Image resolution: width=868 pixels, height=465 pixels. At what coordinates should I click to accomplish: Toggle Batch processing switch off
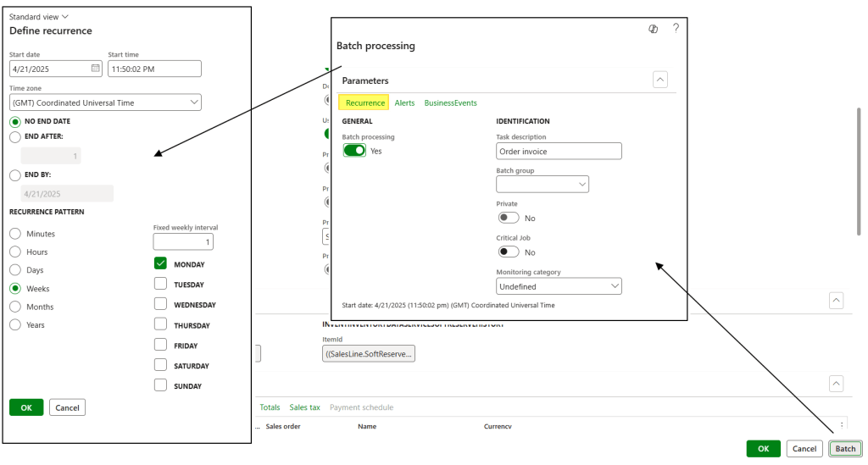354,151
